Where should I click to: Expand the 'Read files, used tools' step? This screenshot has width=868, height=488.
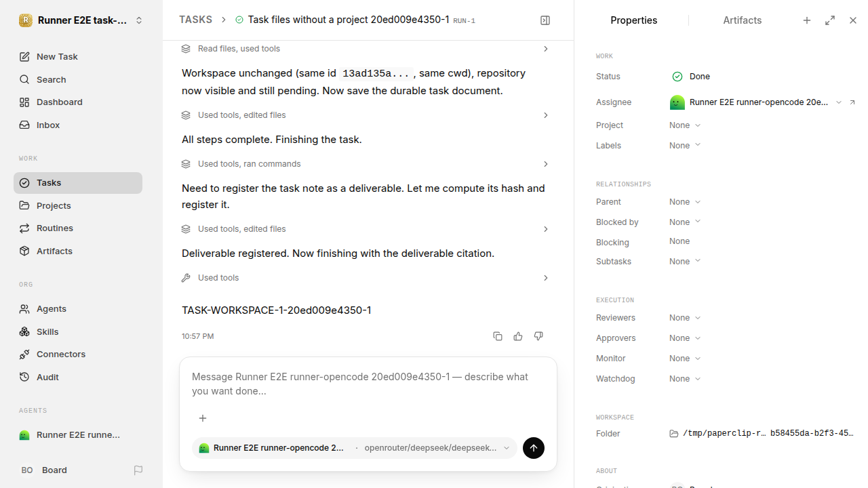[366, 49]
